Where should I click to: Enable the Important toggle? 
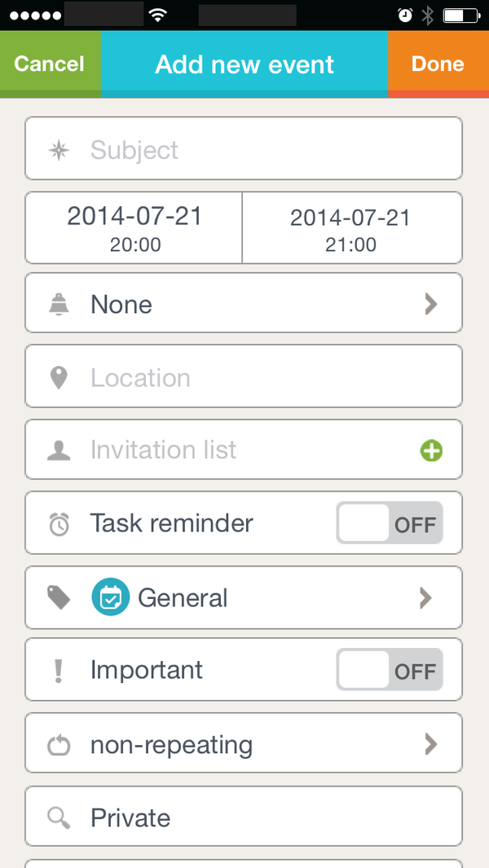pyautogui.click(x=390, y=670)
